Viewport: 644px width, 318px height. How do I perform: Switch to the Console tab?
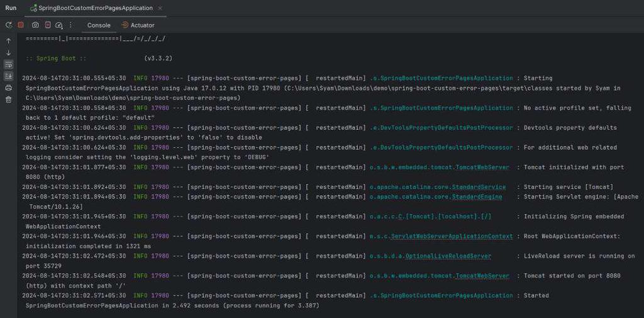(99, 25)
